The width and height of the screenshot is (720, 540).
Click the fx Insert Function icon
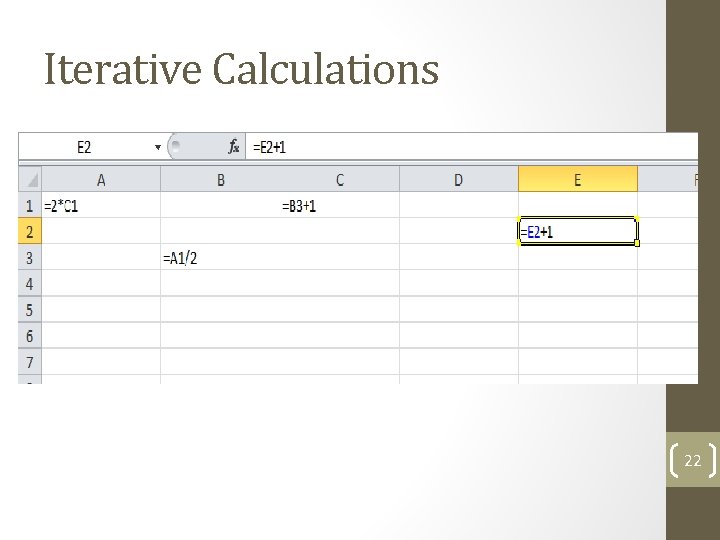233,147
